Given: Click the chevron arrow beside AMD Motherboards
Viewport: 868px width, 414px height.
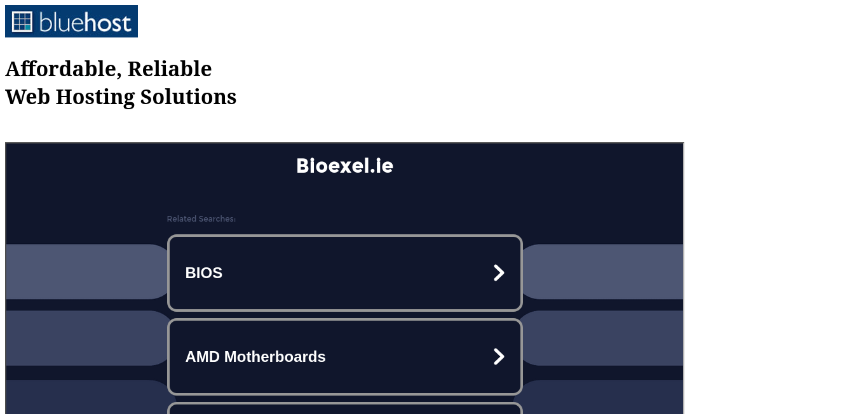Looking at the screenshot, I should click(x=499, y=357).
